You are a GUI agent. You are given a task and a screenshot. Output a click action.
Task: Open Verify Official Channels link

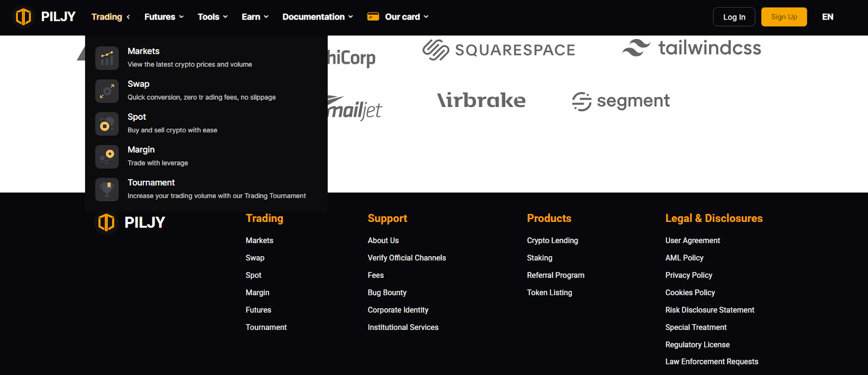pyautogui.click(x=407, y=258)
